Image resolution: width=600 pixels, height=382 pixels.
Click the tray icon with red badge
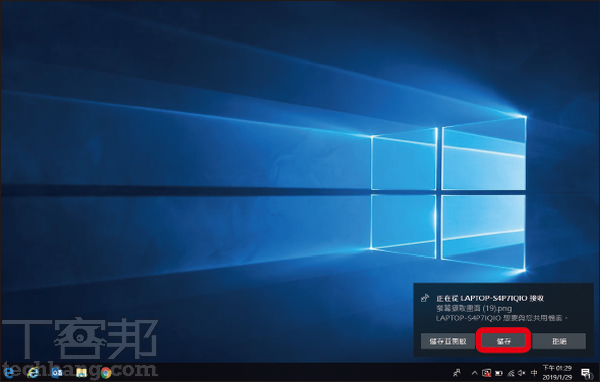(486, 372)
